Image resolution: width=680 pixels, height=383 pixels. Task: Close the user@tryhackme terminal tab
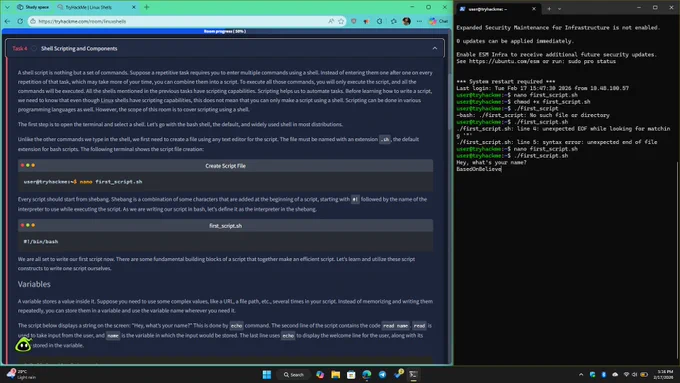coord(534,9)
